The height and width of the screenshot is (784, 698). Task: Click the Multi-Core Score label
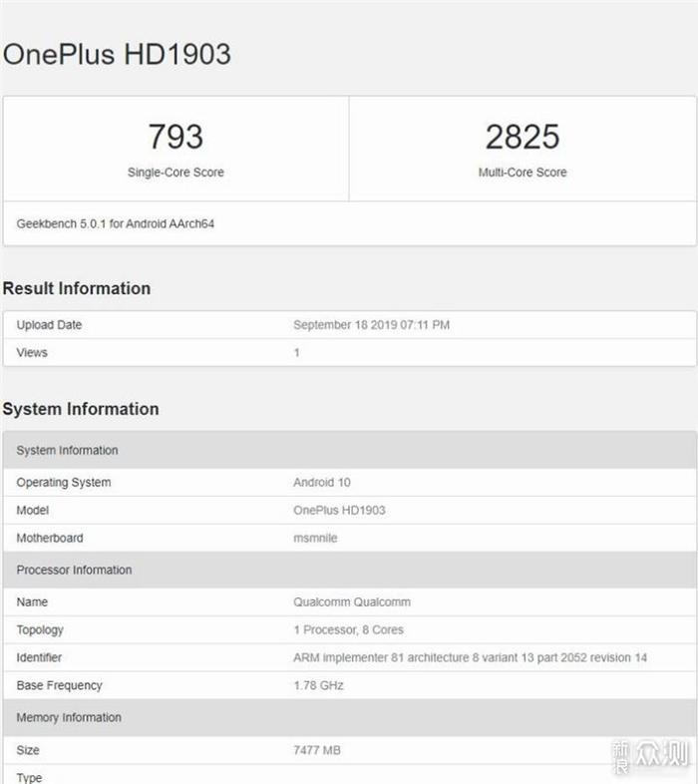click(x=523, y=172)
